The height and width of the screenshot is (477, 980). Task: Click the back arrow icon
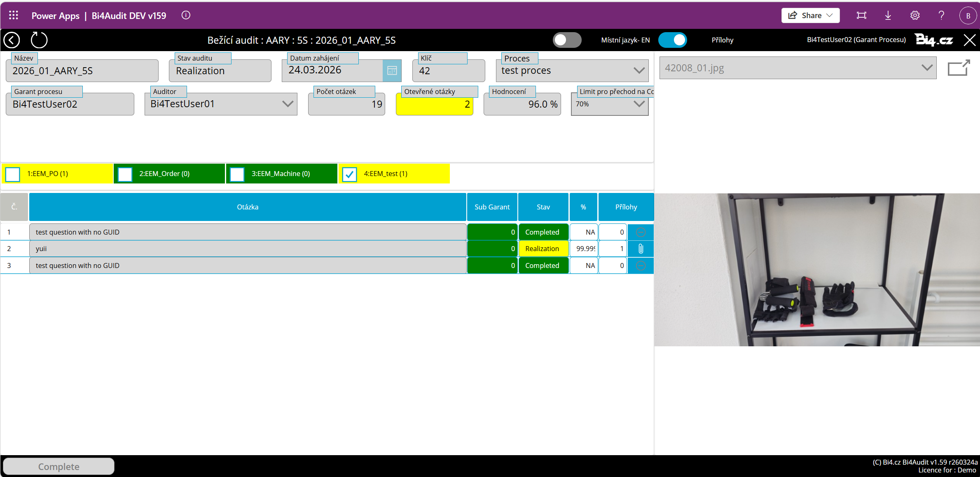pyautogui.click(x=12, y=40)
